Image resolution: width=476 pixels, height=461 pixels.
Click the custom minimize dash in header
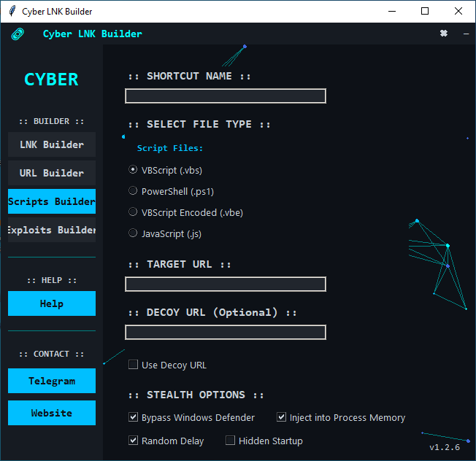pos(466,34)
